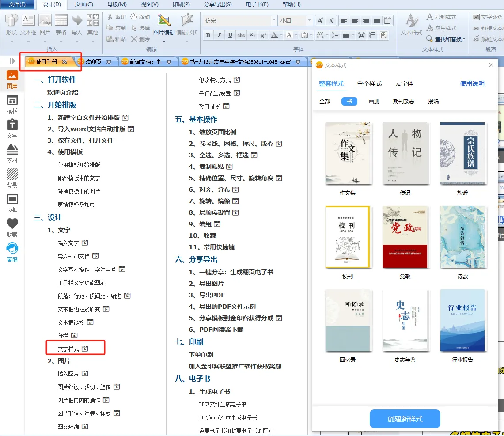Toggle bold formatting button
The height and width of the screenshot is (436, 504).
[208, 35]
